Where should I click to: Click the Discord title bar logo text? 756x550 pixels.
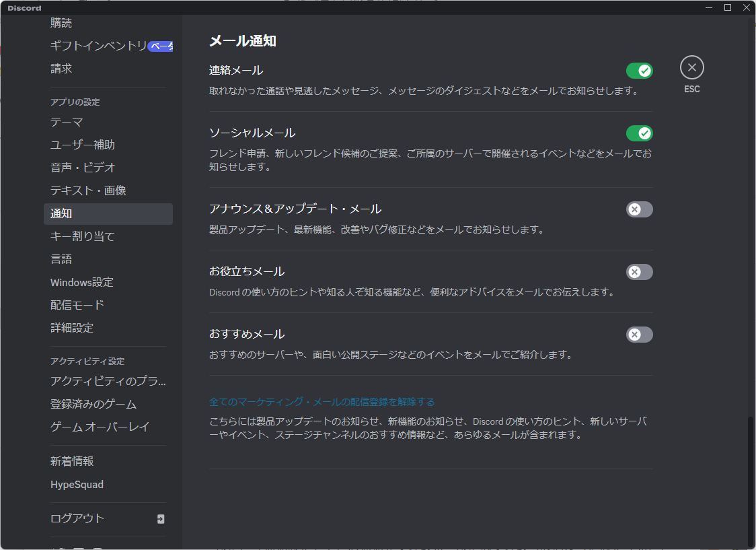click(25, 8)
